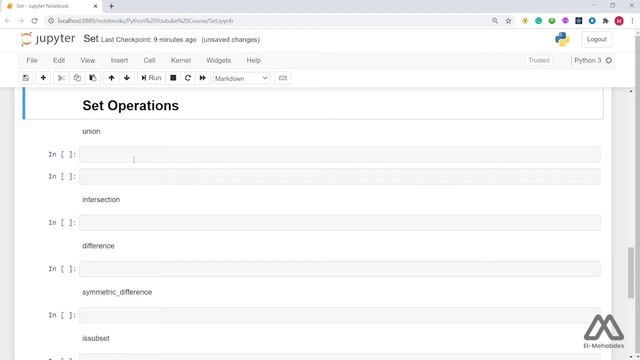The height and width of the screenshot is (360, 640).
Task: Click the code cell under intersection
Action: click(x=340, y=223)
